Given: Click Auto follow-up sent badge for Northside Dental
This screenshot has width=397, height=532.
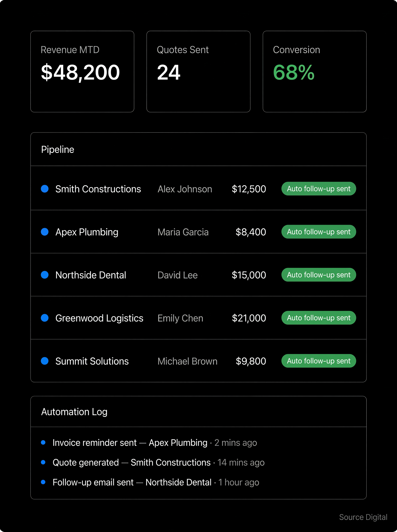Looking at the screenshot, I should pyautogui.click(x=318, y=275).
